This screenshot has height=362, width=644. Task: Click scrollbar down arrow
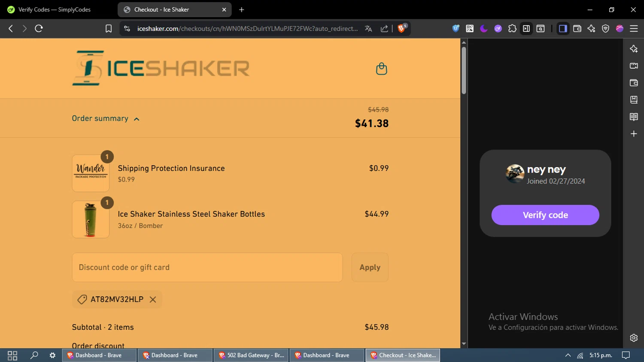tap(464, 344)
